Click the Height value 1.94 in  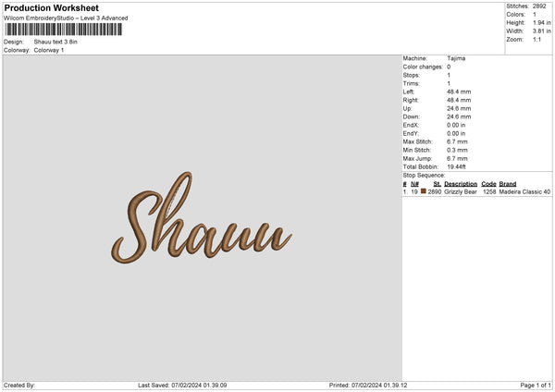tap(541, 22)
